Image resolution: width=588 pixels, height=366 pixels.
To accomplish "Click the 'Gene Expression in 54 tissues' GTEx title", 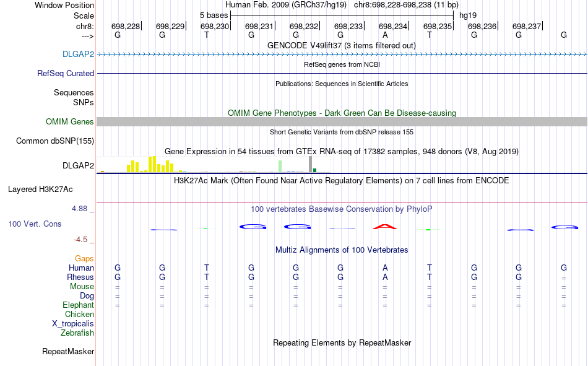I will (342, 151).
